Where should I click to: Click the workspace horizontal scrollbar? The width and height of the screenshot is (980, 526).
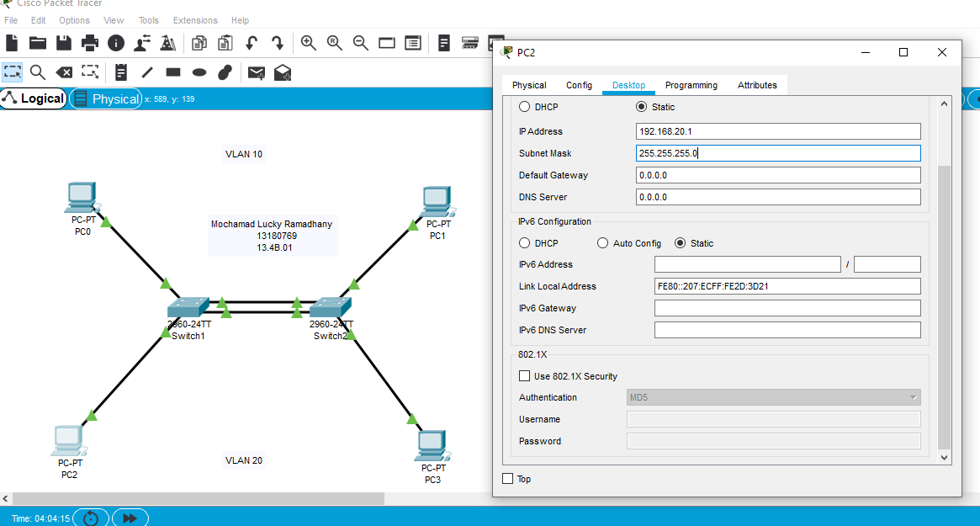click(x=199, y=498)
